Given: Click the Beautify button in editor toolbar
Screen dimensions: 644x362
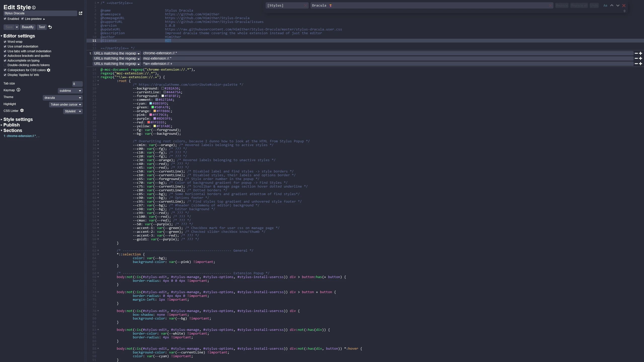Looking at the screenshot, I should coord(28,27).
